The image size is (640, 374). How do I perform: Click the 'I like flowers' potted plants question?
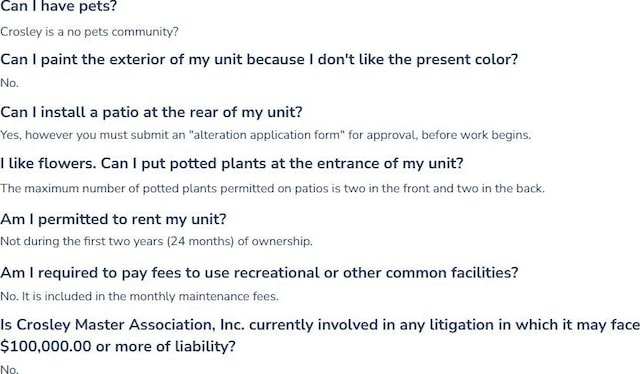(x=232, y=164)
